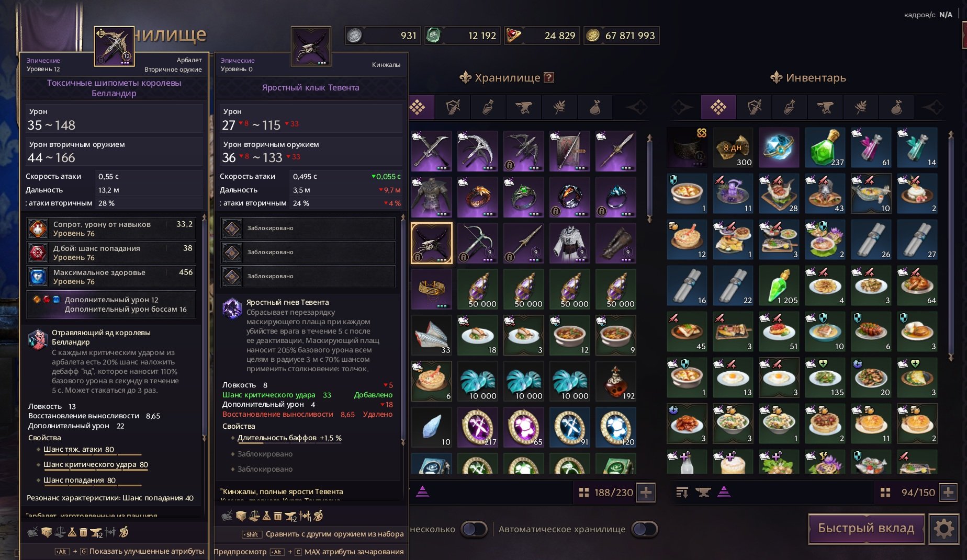Open the storage settings gear icon
Screen dimensions: 967x560
(944, 529)
